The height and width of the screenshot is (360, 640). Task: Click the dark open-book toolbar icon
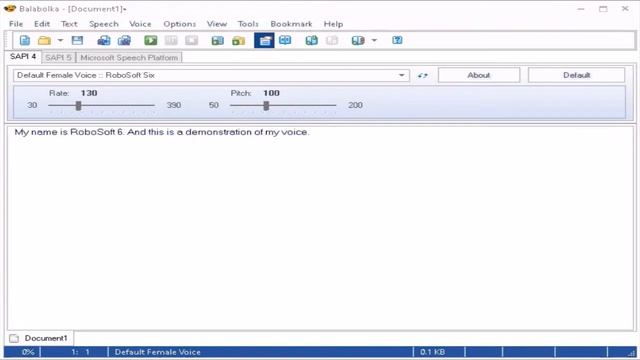pyautogui.click(x=358, y=40)
